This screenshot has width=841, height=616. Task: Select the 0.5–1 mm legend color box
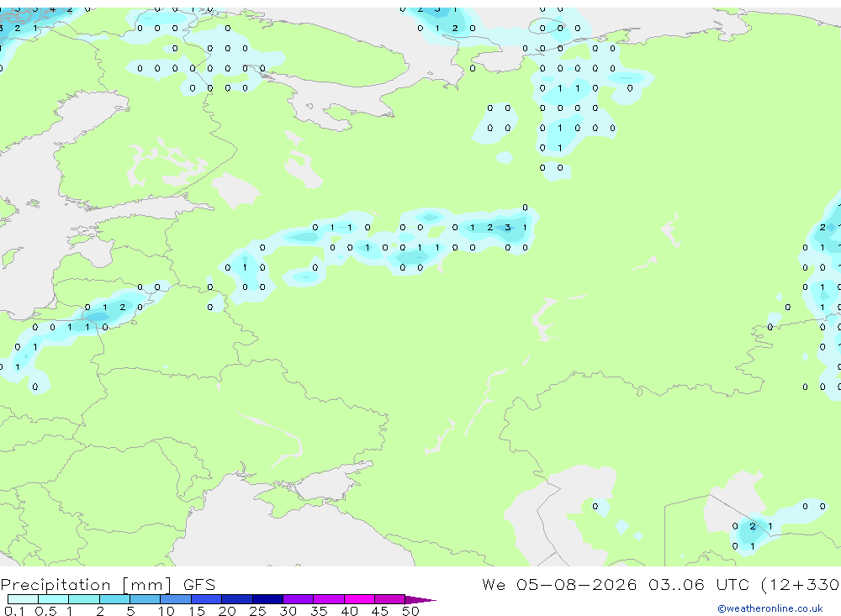[53, 599]
